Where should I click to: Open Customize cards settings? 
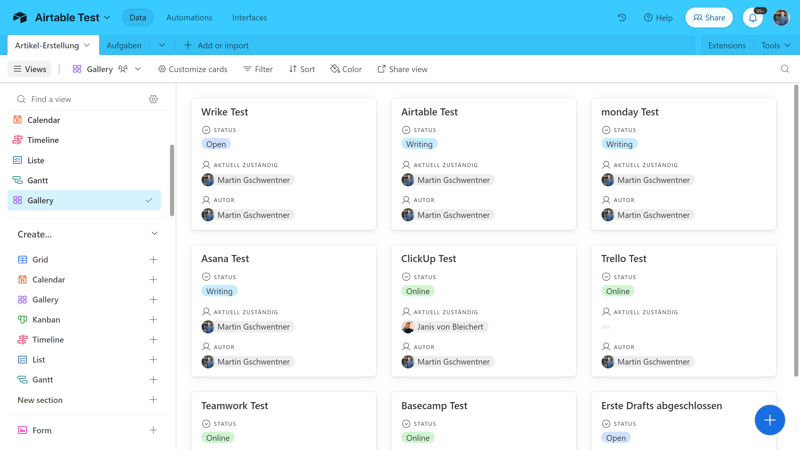tap(192, 69)
